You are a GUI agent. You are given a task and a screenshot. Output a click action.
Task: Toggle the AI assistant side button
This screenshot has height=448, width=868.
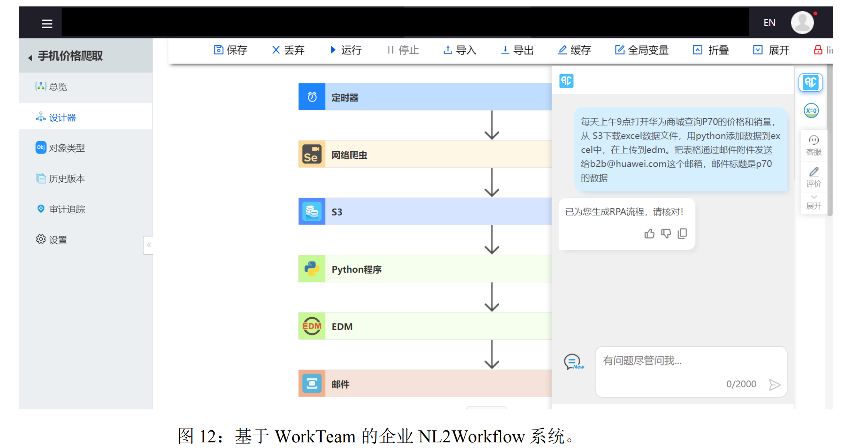(811, 82)
